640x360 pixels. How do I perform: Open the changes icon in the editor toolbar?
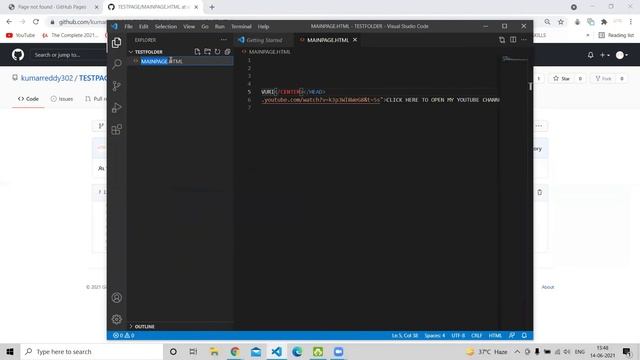point(502,40)
